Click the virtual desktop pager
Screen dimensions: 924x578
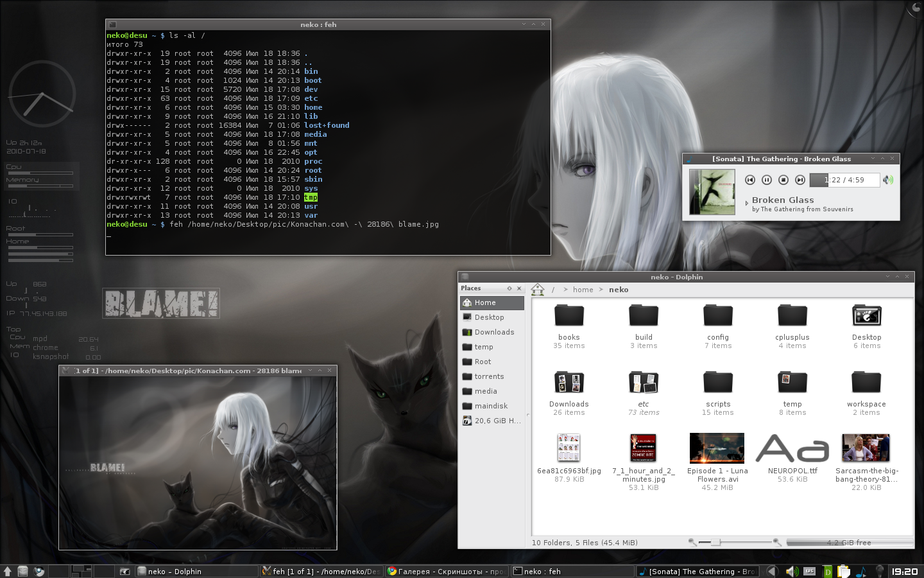coord(81,571)
